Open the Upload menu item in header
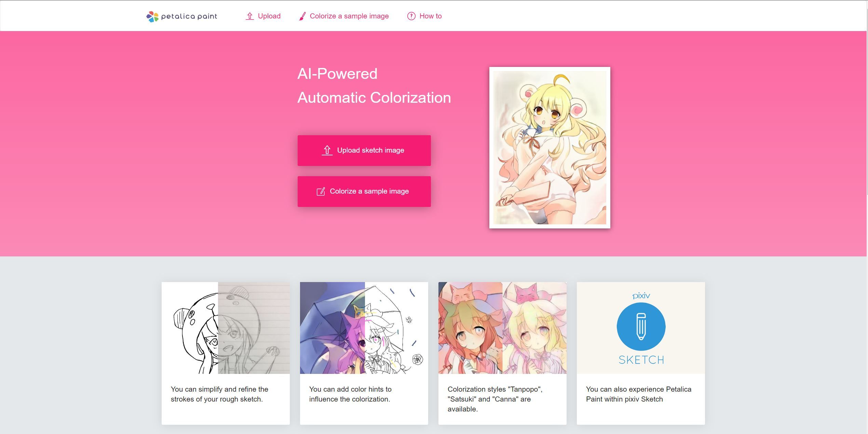 click(269, 16)
